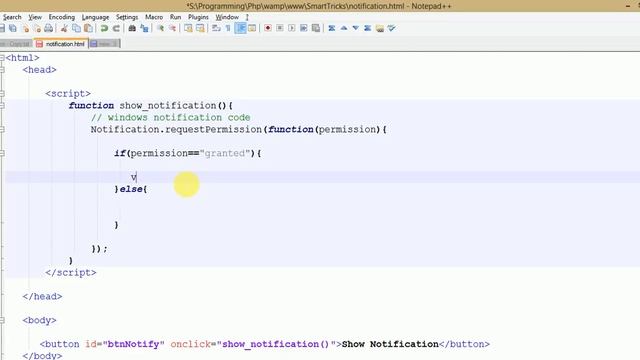Toggle synchronize vertical scrolling
The image size is (640, 360).
pos(188,28)
